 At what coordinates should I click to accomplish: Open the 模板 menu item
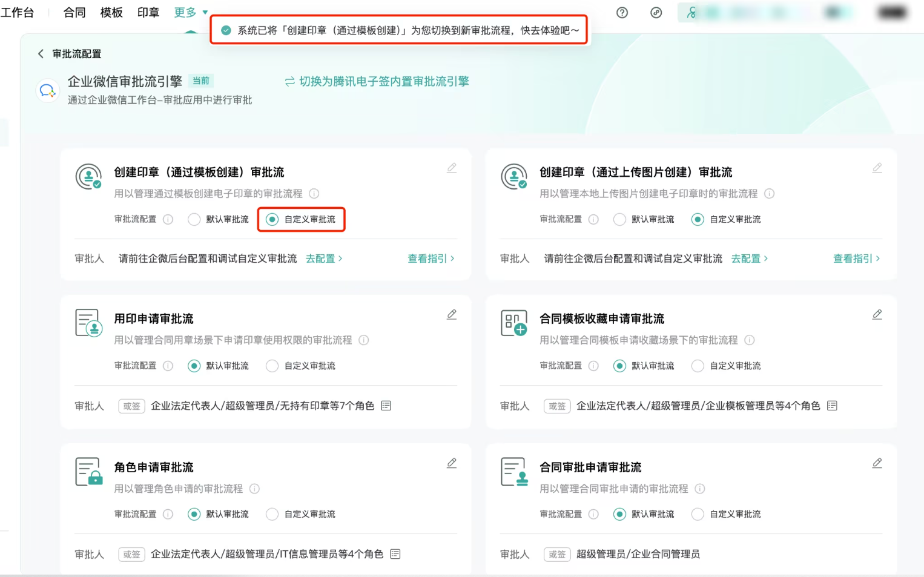click(x=111, y=12)
